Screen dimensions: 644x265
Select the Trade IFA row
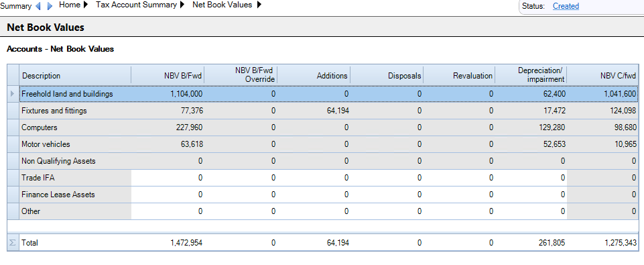pyautogui.click(x=323, y=178)
